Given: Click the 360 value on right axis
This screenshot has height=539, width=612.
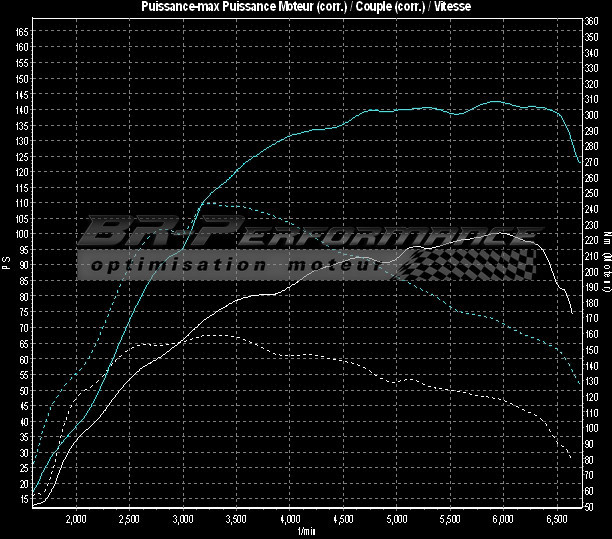Looking at the screenshot, I should (x=591, y=20).
